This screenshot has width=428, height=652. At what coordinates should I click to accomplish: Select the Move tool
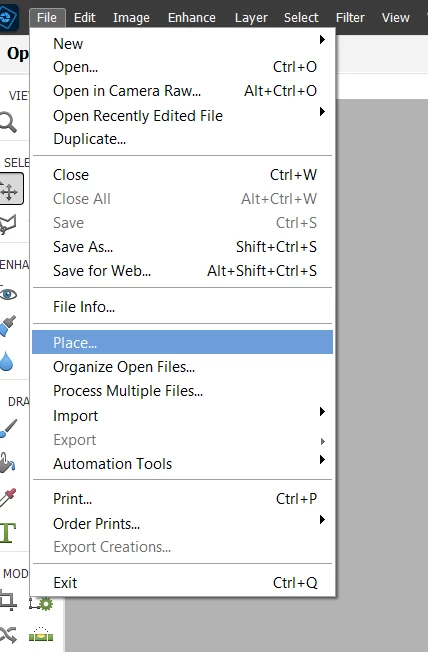10,189
